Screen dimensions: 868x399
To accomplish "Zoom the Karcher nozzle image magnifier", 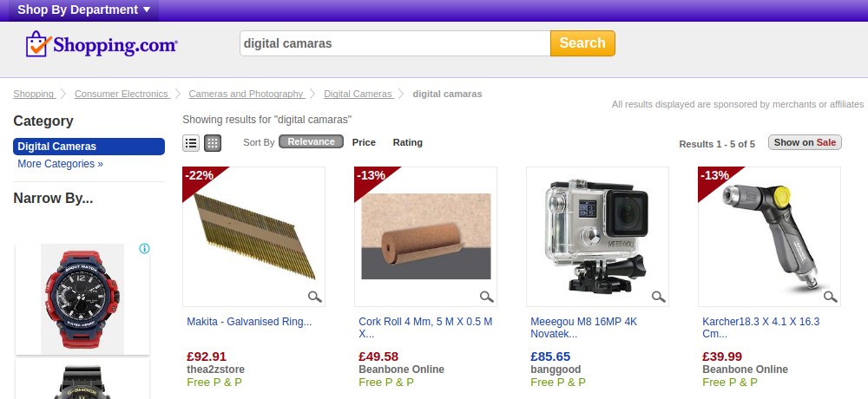I will coord(831,297).
